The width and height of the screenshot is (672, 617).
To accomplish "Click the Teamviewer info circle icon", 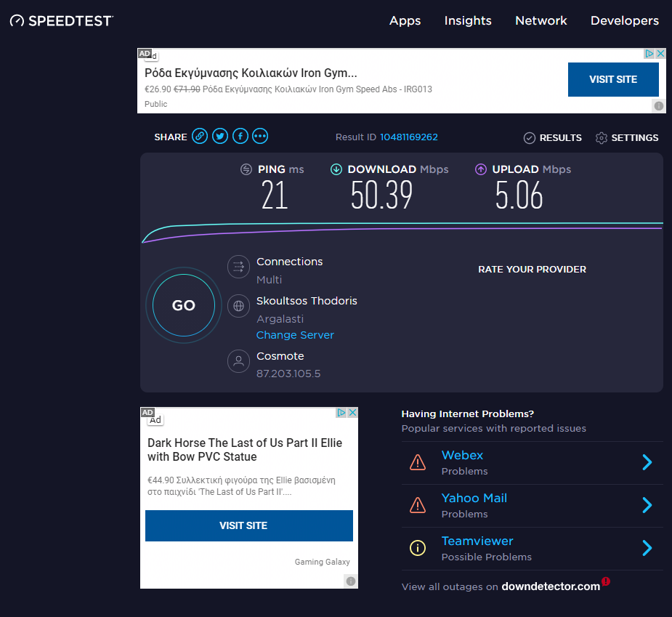I will [418, 548].
